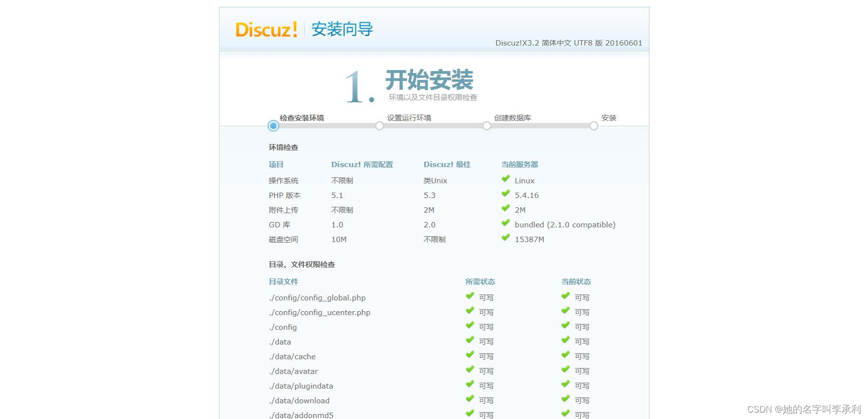
Task: Click the directory path ./data/plugindata
Action: tap(301, 386)
